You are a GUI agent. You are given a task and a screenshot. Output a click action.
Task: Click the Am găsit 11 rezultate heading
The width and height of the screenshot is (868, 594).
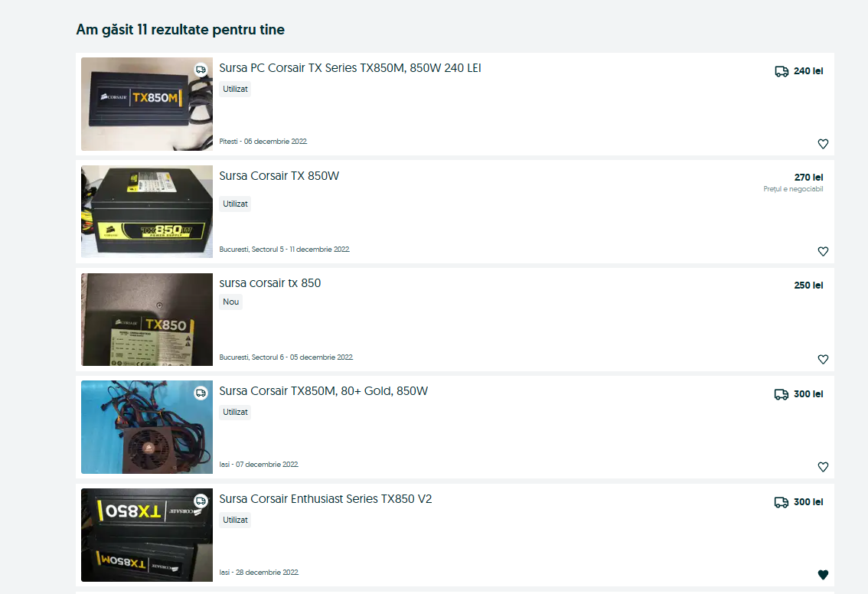181,30
